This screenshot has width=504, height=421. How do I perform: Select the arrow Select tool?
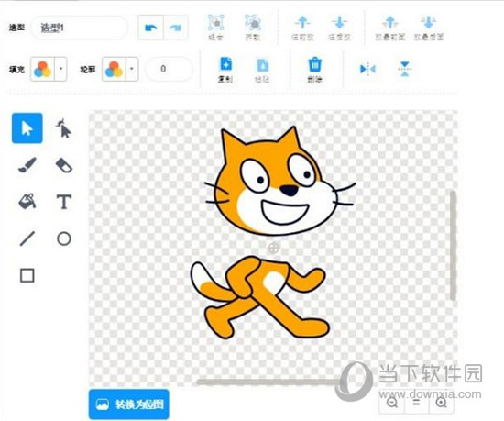(27, 128)
